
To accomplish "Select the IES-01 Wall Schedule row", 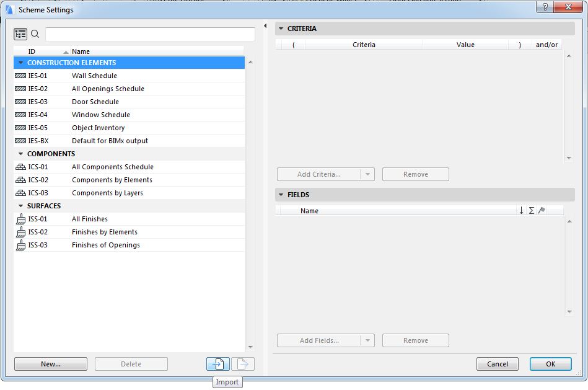I will click(129, 76).
